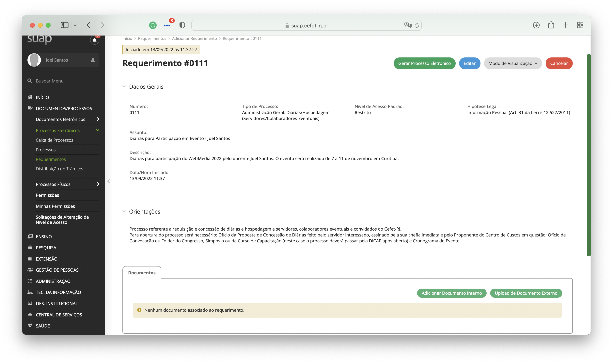
Task: Expand Documentos Eletrônicos submenu arrow
Action: pyautogui.click(x=98, y=119)
